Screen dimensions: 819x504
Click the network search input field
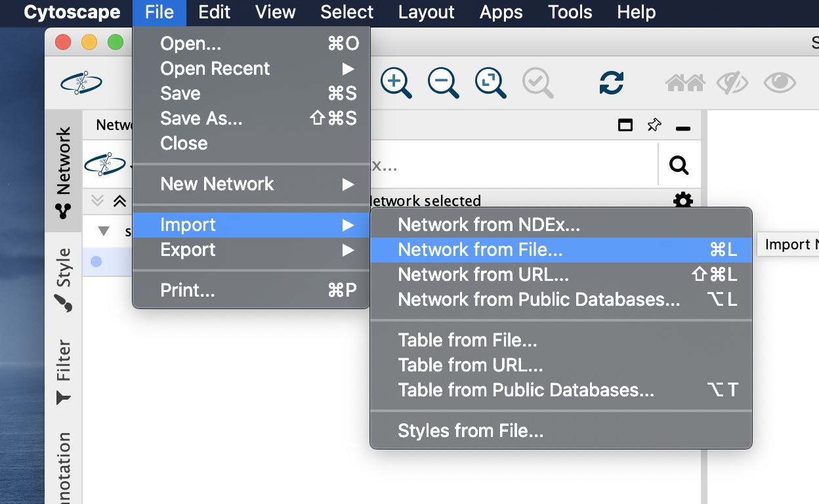[513, 165]
